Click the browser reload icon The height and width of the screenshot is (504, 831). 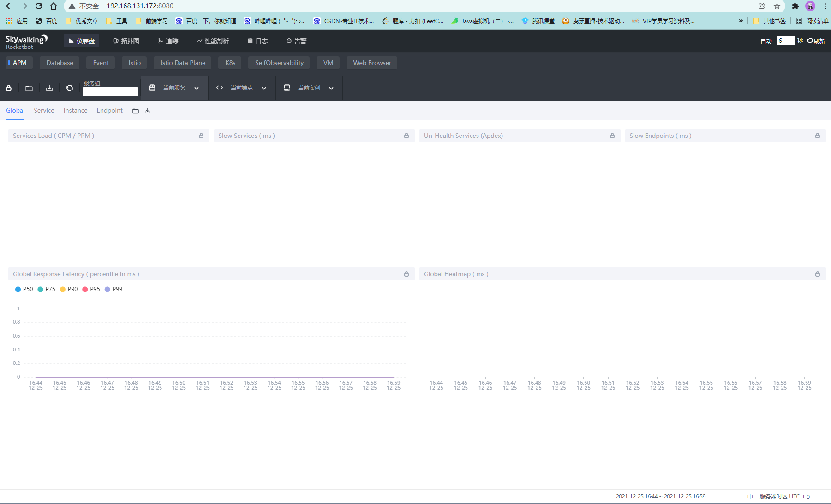39,6
